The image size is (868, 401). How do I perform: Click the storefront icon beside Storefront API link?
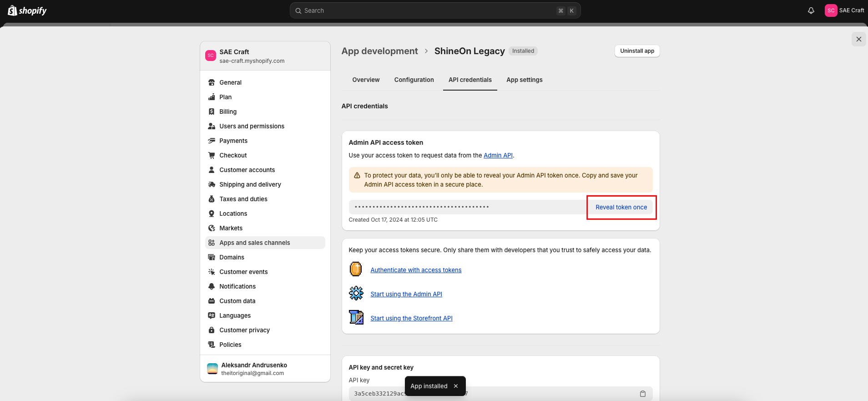click(356, 317)
